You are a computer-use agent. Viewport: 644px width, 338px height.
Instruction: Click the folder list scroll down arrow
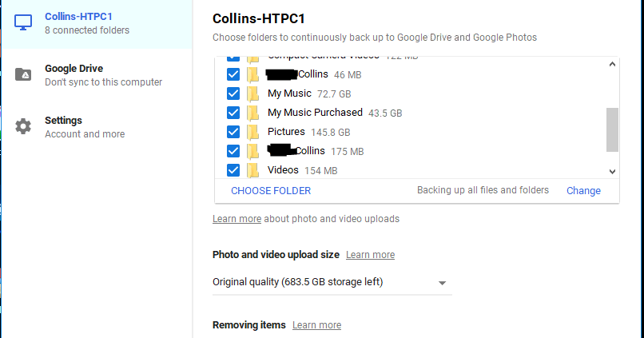(612, 172)
